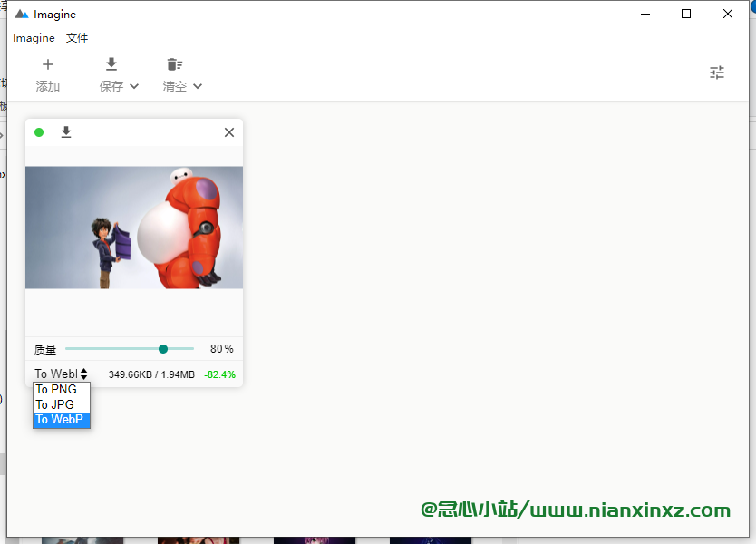Open the 文件 menu
The height and width of the screenshot is (544, 756).
tap(77, 38)
